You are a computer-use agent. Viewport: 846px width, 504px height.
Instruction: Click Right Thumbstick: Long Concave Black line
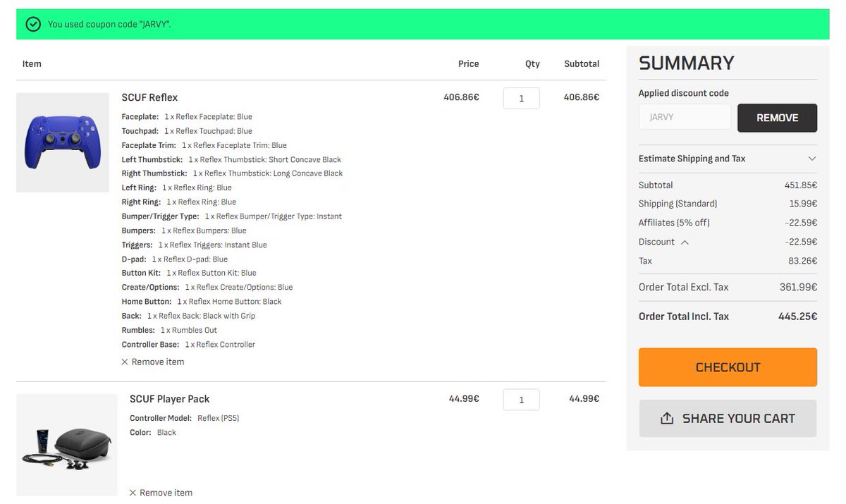(232, 173)
